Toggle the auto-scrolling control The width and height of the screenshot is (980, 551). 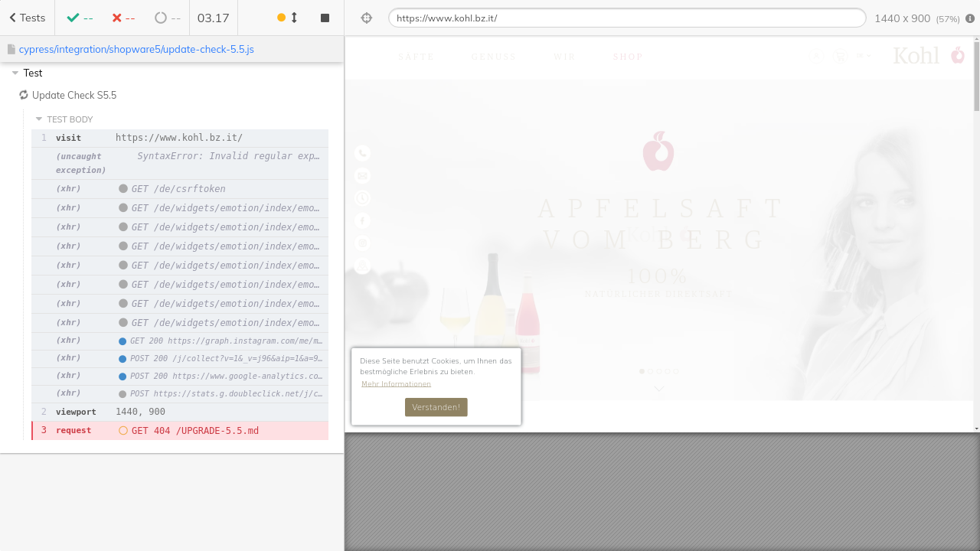click(x=288, y=18)
